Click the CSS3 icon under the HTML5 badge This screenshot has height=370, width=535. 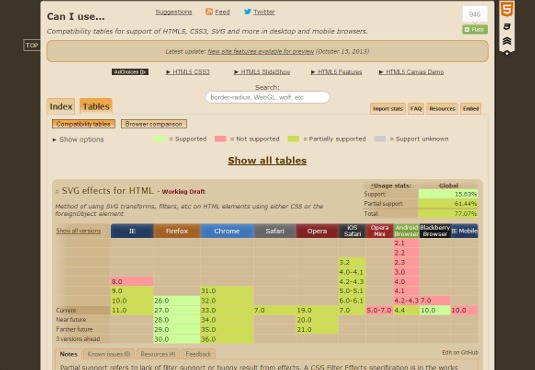point(507,27)
